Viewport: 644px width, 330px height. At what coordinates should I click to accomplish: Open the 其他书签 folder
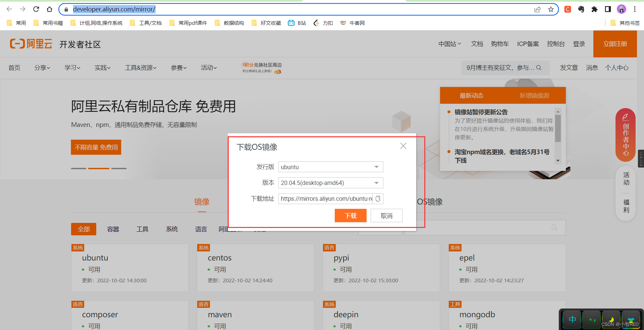pyautogui.click(x=625, y=23)
